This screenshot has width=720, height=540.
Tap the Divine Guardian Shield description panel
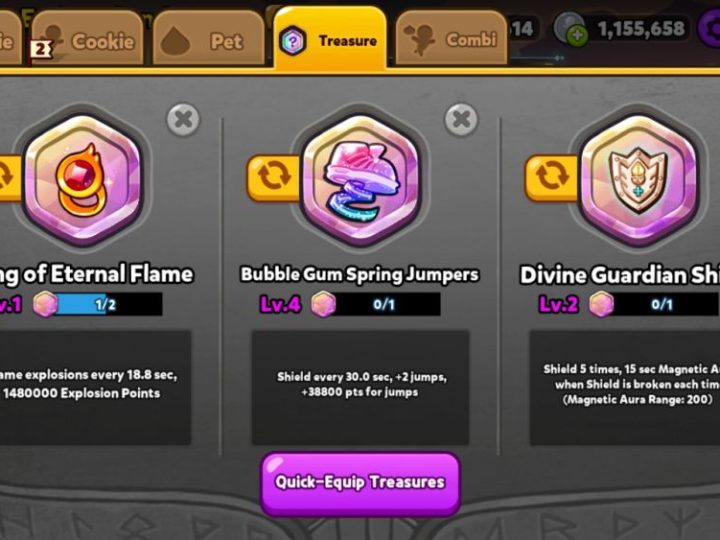[625, 388]
